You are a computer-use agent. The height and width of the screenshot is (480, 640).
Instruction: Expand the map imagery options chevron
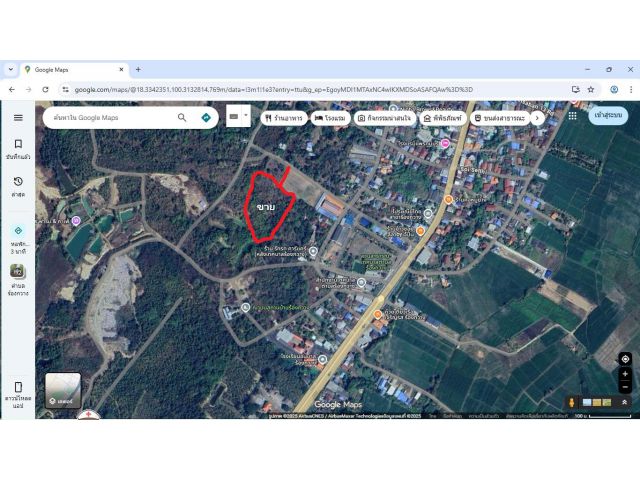[625, 402]
